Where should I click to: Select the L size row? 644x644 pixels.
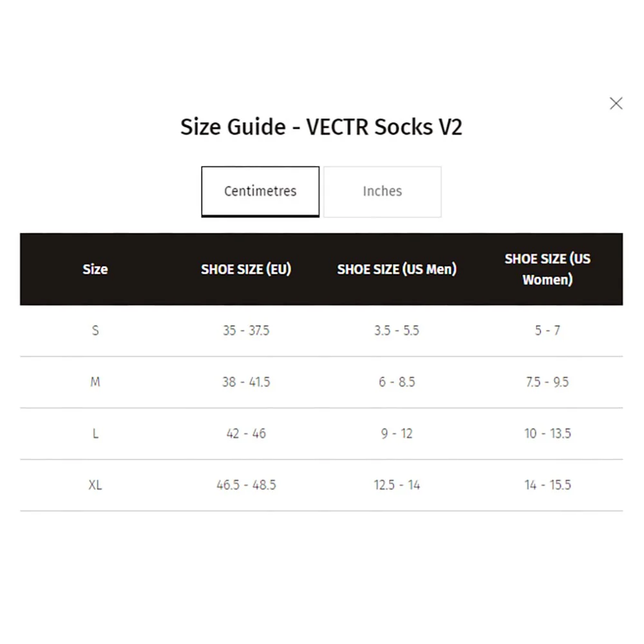click(95, 433)
